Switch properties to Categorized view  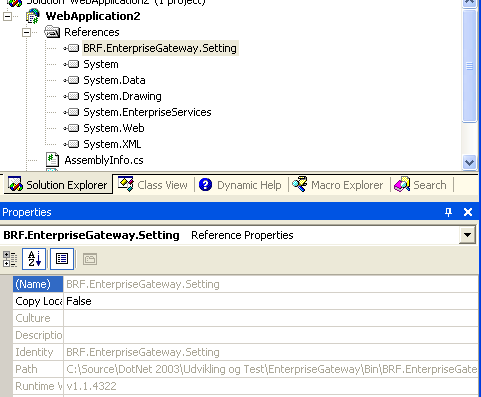pyautogui.click(x=10, y=259)
